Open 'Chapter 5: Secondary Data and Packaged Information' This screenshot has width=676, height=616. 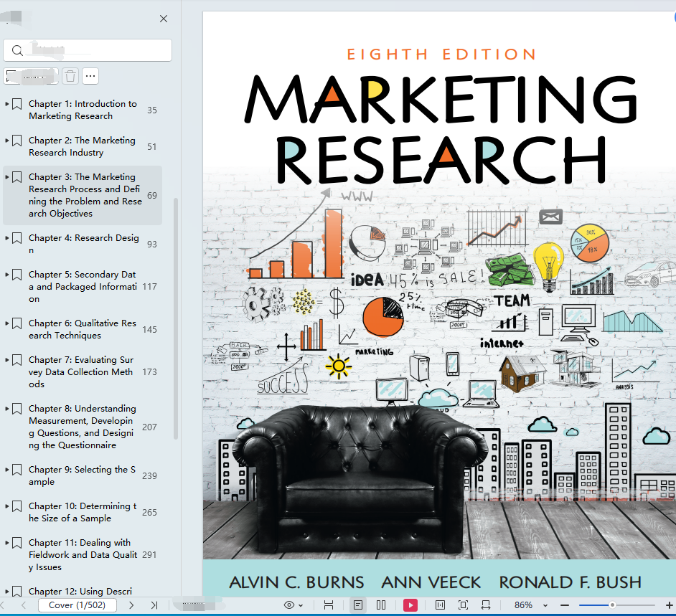[83, 286]
